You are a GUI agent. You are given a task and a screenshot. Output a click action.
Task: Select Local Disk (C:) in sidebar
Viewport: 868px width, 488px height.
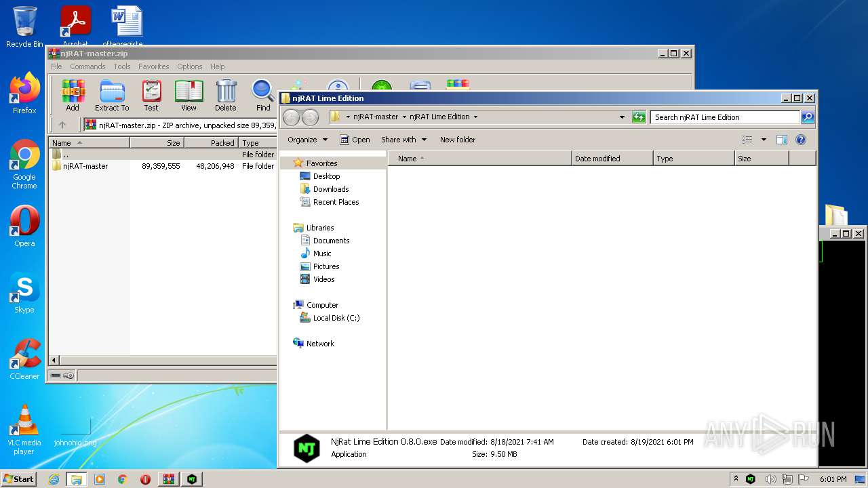[x=336, y=318]
